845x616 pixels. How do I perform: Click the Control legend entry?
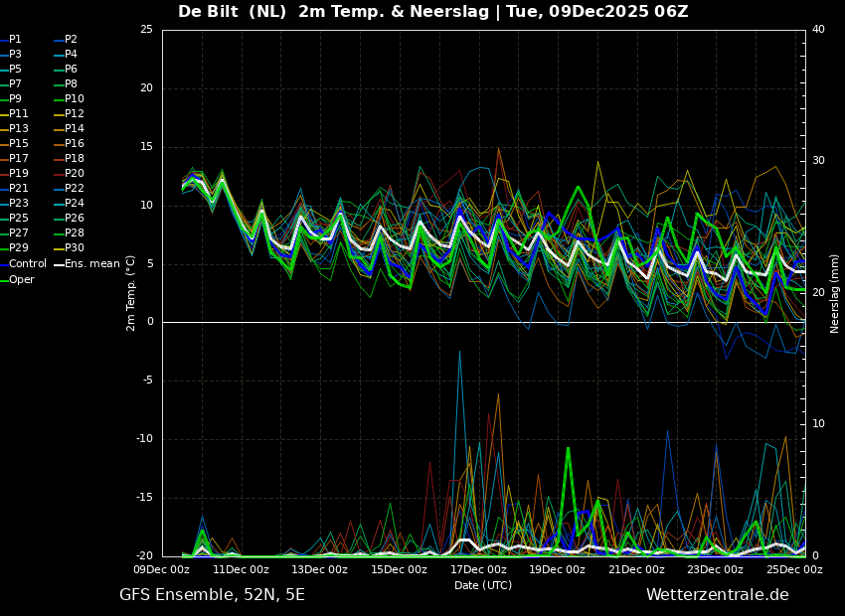coord(23,264)
